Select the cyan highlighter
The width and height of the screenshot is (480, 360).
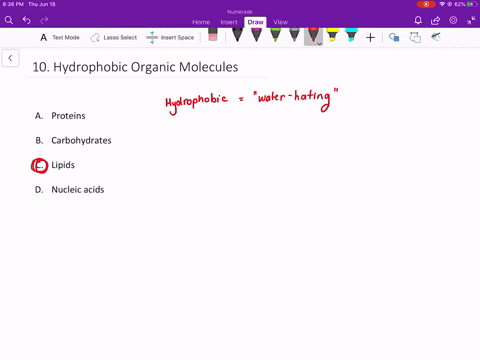click(351, 35)
